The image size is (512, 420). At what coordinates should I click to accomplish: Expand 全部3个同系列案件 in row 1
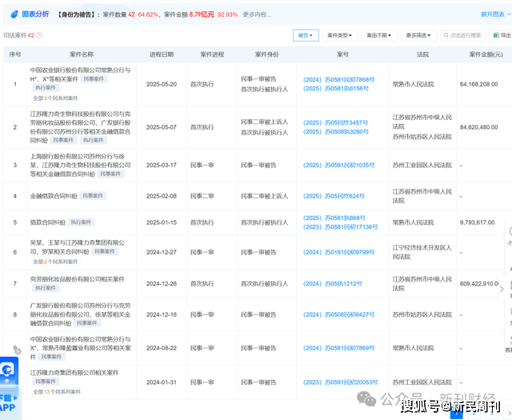[55, 98]
